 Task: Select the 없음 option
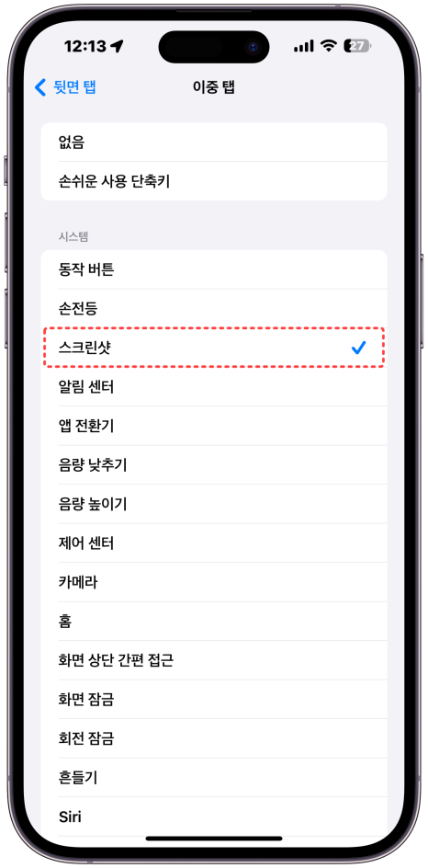coord(214,143)
